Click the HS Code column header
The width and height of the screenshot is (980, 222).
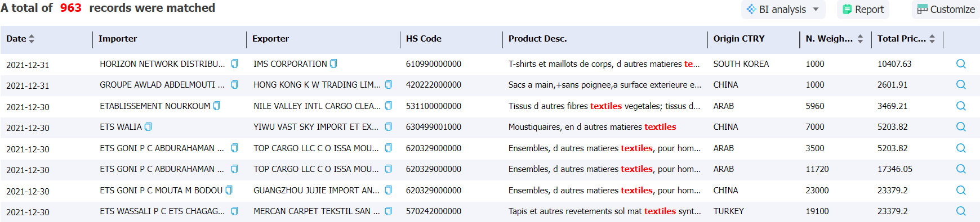click(x=424, y=39)
